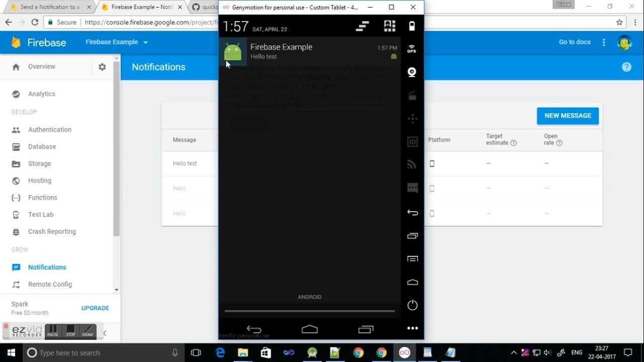Tap Android navigation recents button

pyautogui.click(x=366, y=329)
